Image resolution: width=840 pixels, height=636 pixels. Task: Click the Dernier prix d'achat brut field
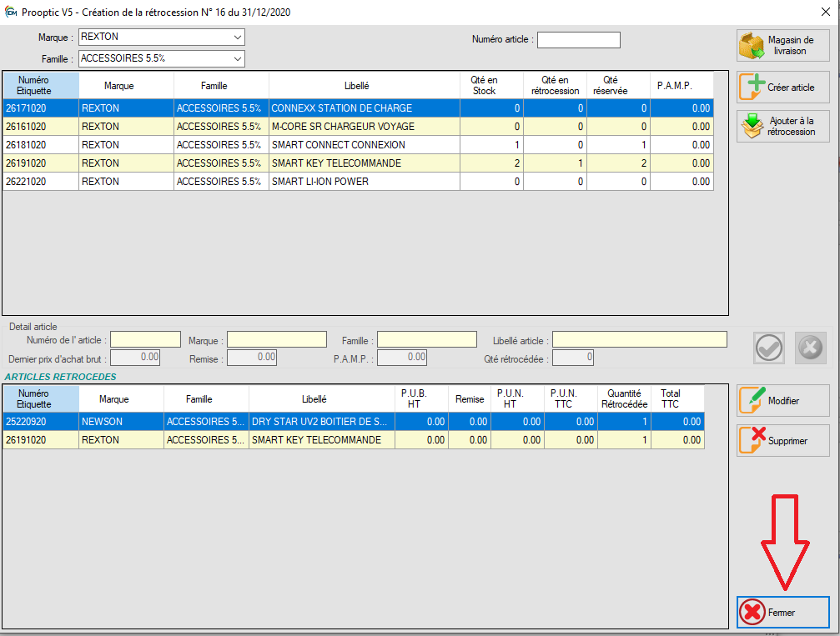(x=135, y=357)
